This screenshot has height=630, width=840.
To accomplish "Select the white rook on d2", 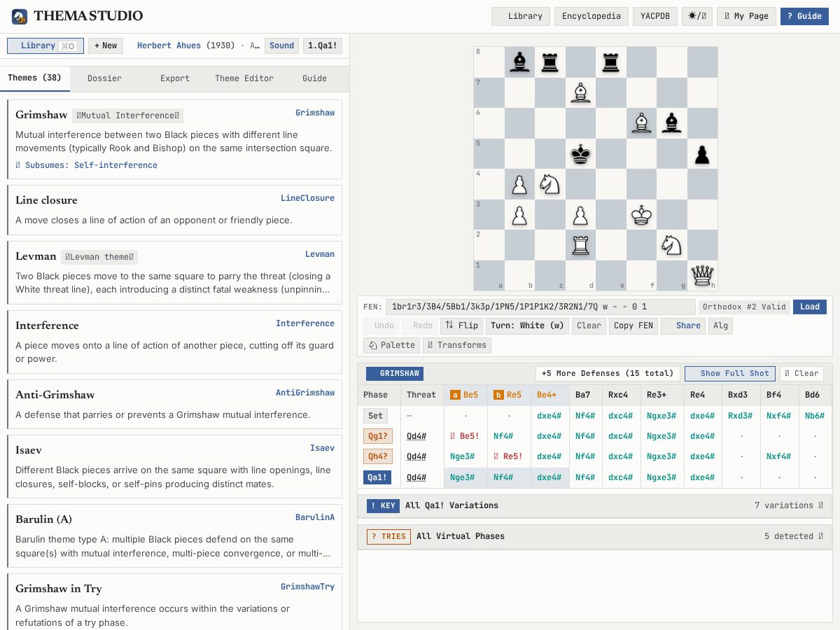I will pos(580,245).
